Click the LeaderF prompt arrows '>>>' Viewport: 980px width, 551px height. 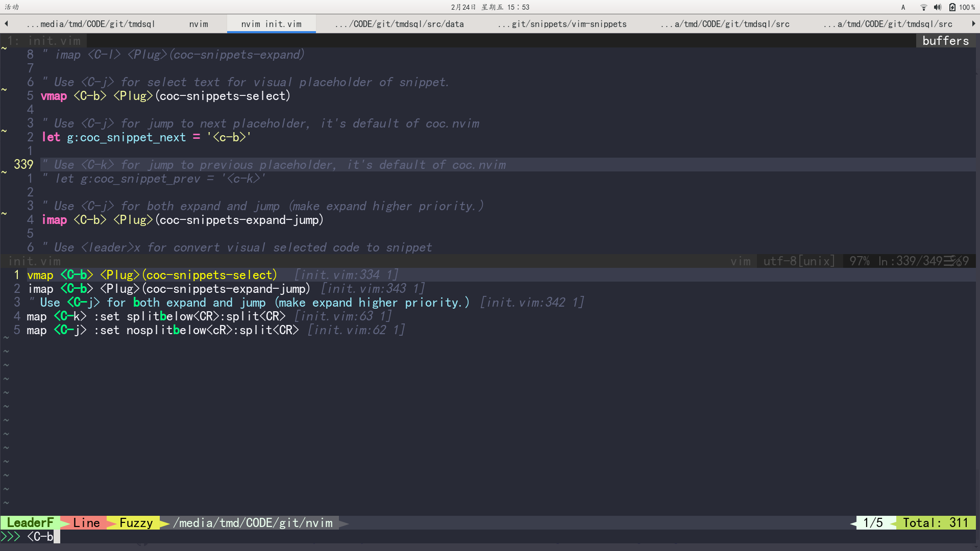[x=10, y=536]
